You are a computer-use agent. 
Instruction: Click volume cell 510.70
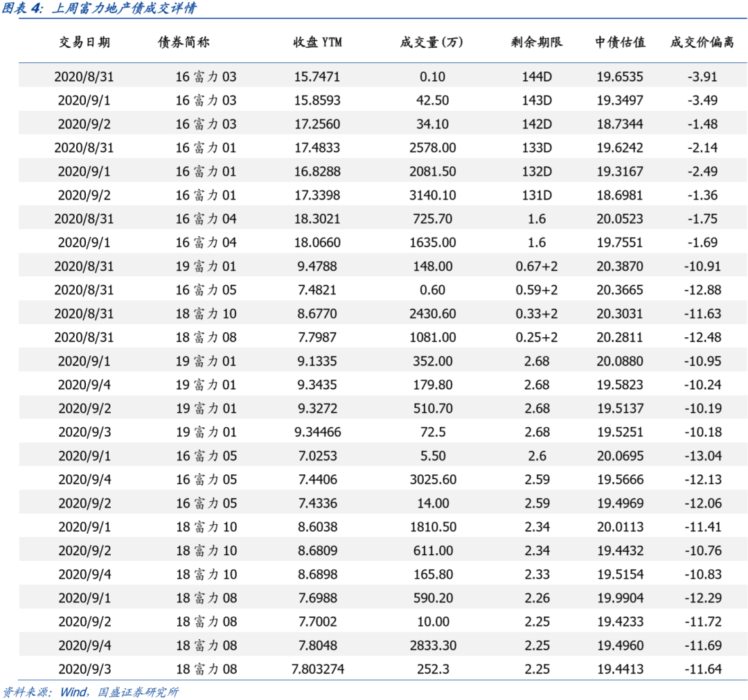click(433, 409)
